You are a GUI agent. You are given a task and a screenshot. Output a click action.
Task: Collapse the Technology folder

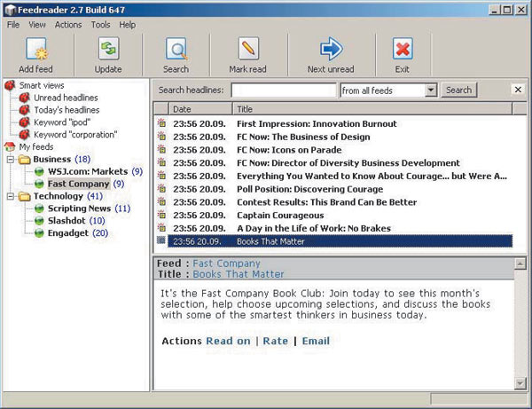10,196
